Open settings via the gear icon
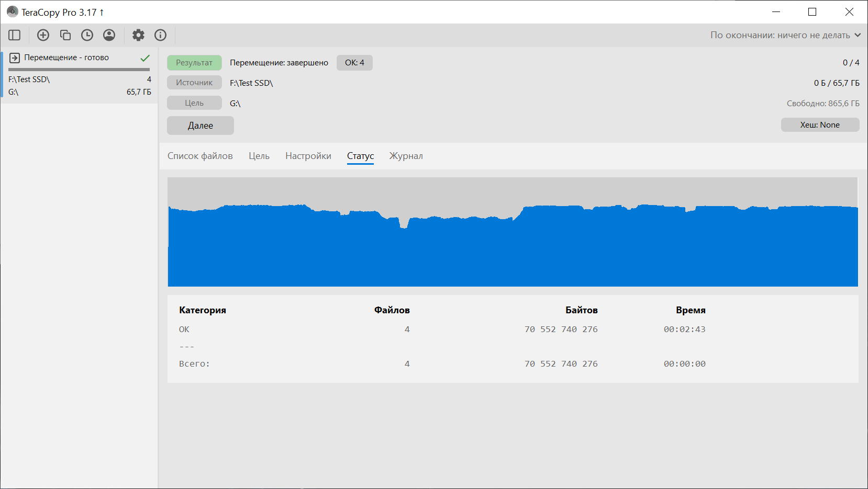The width and height of the screenshot is (868, 489). point(138,35)
